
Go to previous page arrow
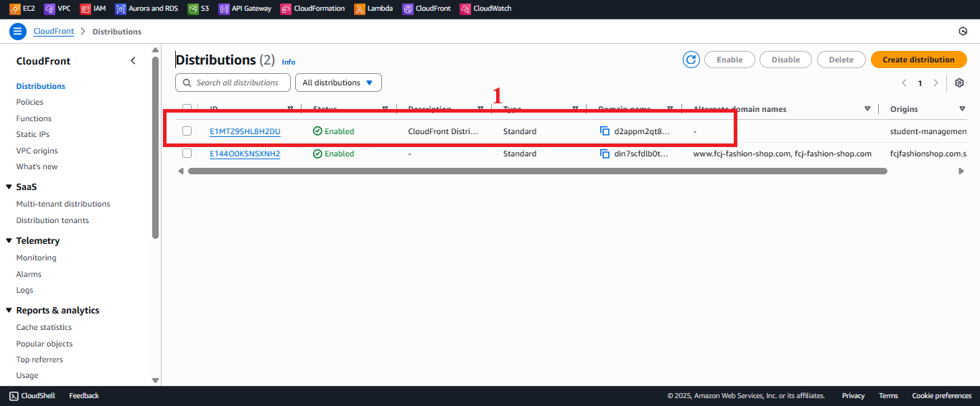coord(904,83)
